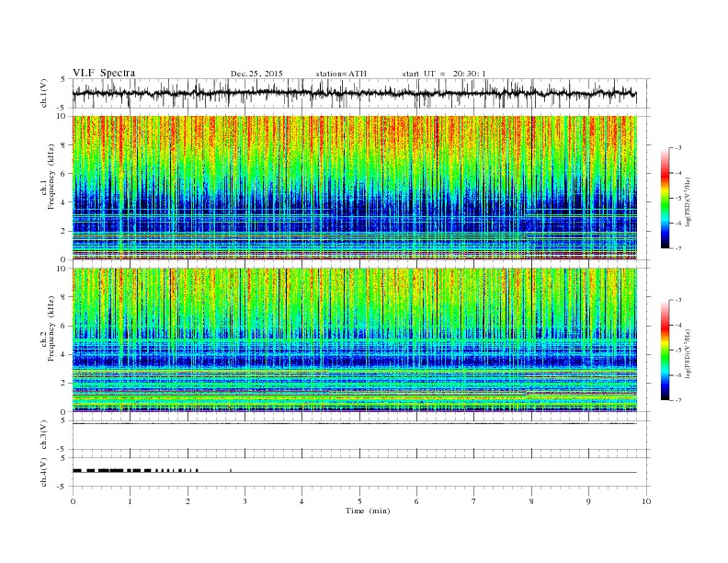Click the time axis tick label "4"
The image size is (728, 563).
(301, 501)
